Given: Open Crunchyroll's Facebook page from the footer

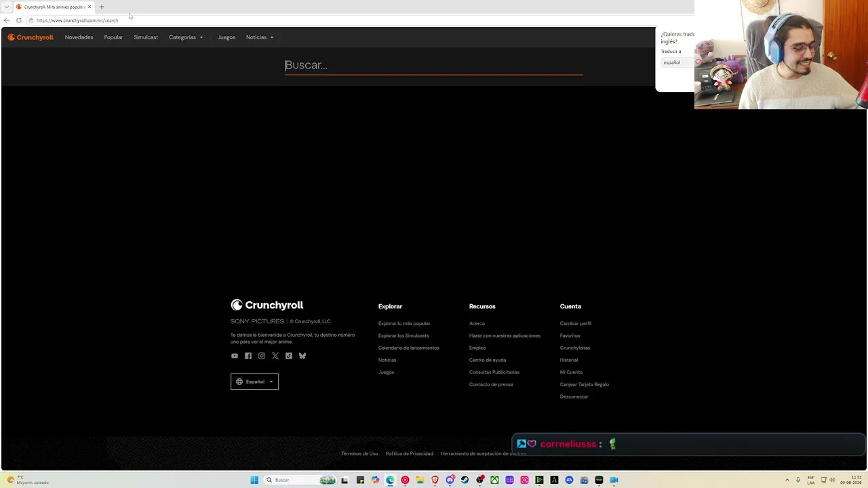Looking at the screenshot, I should coord(248,356).
